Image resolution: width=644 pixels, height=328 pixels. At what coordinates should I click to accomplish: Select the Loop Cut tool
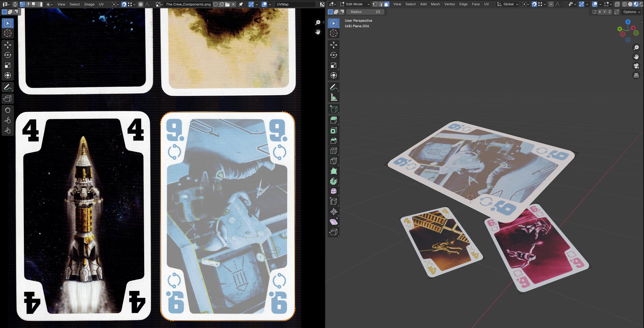click(x=333, y=151)
